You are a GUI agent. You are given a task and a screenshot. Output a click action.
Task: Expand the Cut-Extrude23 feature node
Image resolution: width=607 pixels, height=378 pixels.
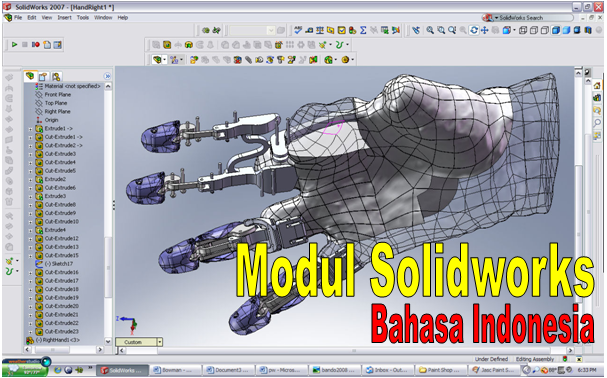point(30,332)
